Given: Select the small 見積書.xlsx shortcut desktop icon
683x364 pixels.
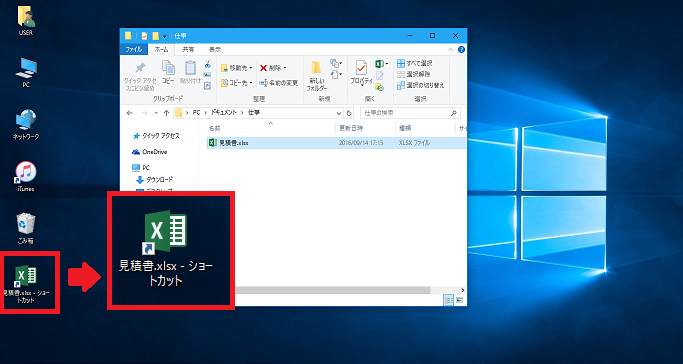Looking at the screenshot, I should (26, 284).
